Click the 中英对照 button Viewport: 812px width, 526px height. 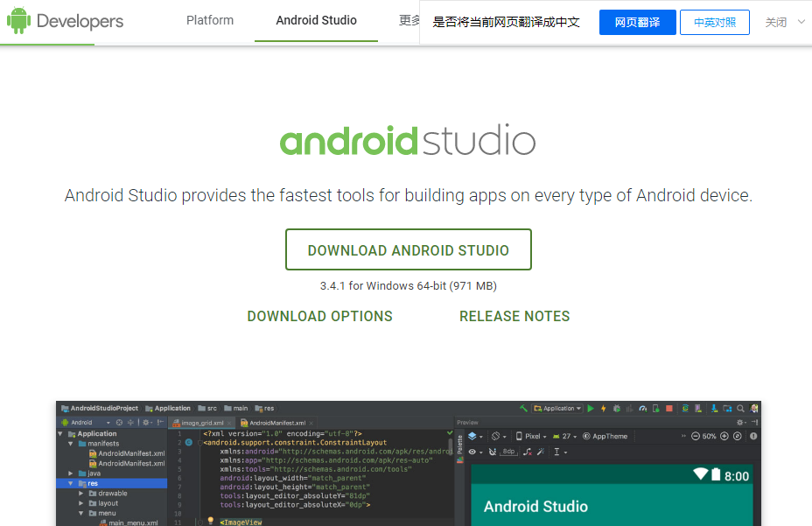click(x=715, y=22)
